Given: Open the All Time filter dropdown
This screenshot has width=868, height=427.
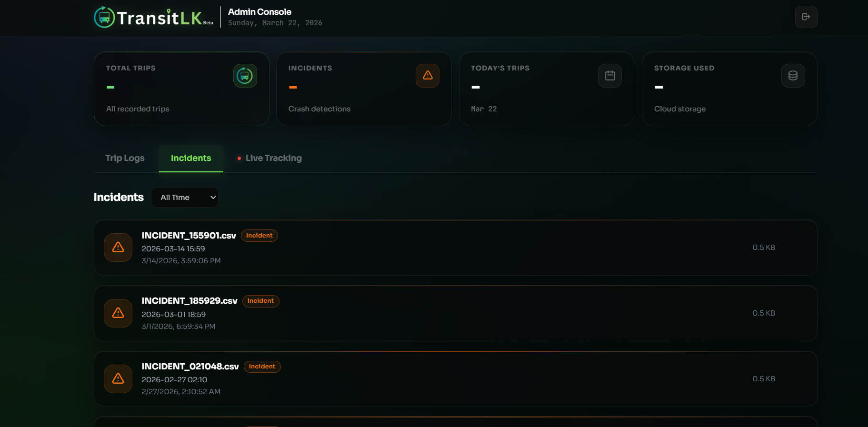Looking at the screenshot, I should coord(185,198).
